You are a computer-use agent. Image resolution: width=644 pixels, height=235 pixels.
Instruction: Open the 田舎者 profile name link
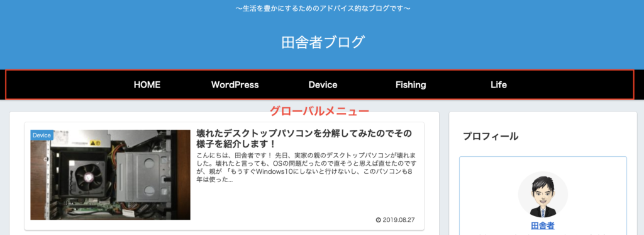point(543,226)
